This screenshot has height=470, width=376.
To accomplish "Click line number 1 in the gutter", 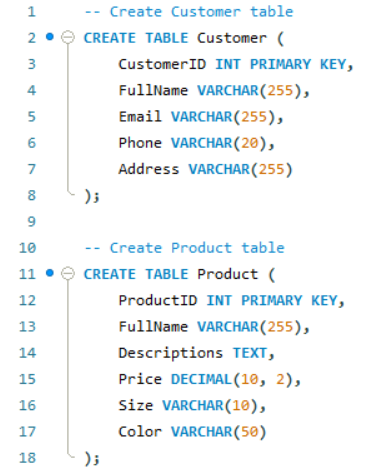I will (31, 12).
